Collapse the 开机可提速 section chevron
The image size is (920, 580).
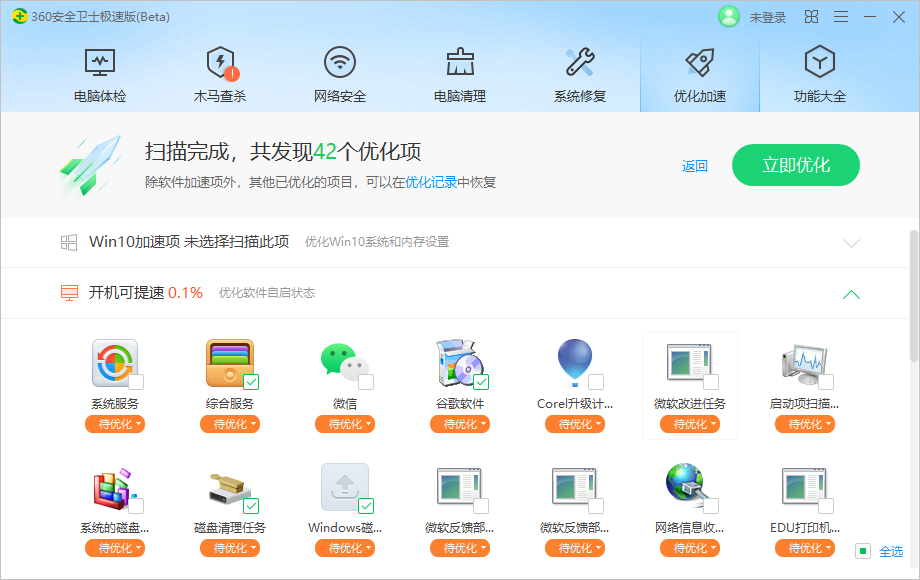tap(851, 294)
